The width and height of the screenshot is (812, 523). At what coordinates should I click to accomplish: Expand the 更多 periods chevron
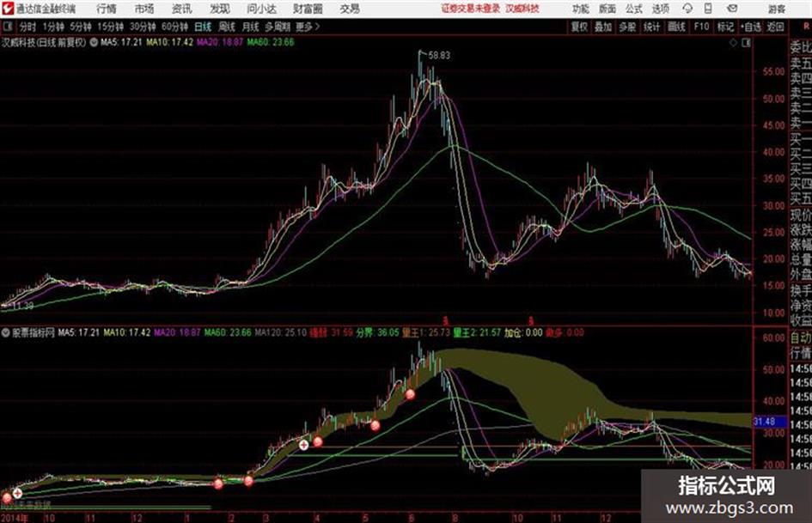[x=308, y=27]
